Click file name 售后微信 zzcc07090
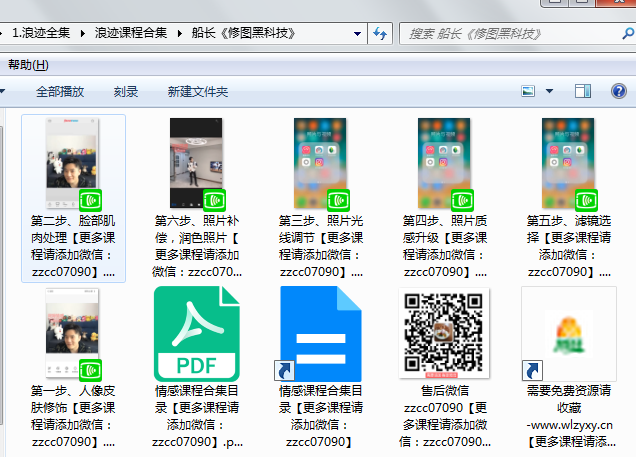Viewport: 636px width, 457px height. pyautogui.click(x=445, y=416)
